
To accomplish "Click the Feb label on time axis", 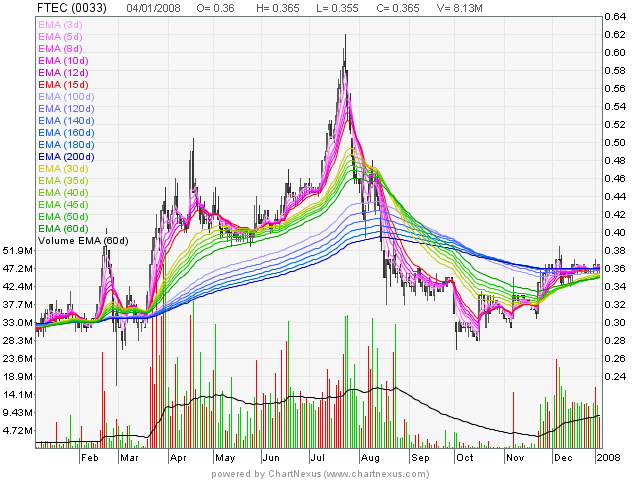I will 91,457.
